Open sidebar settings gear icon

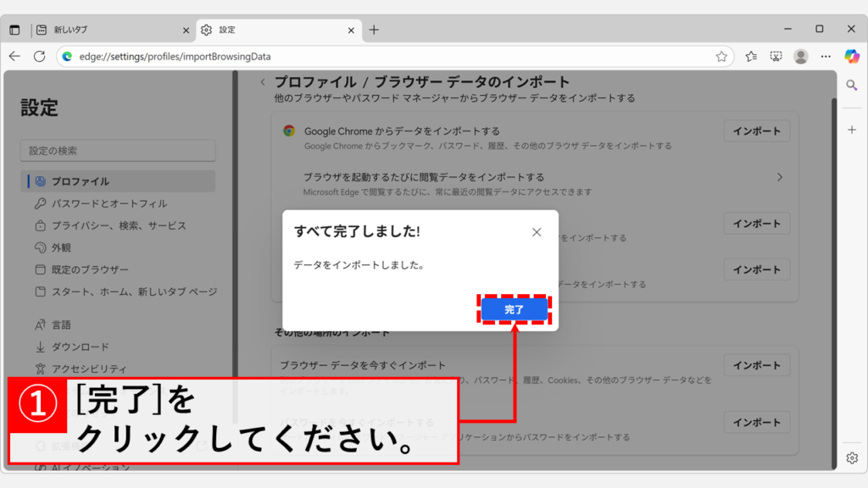coord(852,458)
